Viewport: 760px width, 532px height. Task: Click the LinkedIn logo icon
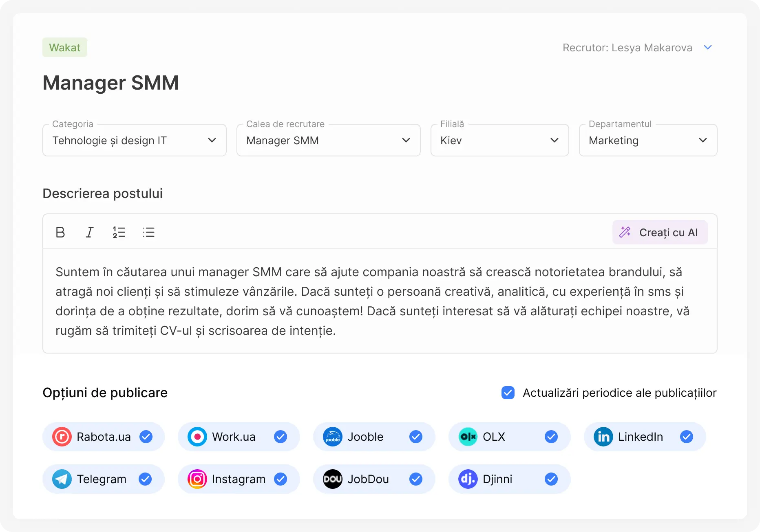pyautogui.click(x=603, y=437)
